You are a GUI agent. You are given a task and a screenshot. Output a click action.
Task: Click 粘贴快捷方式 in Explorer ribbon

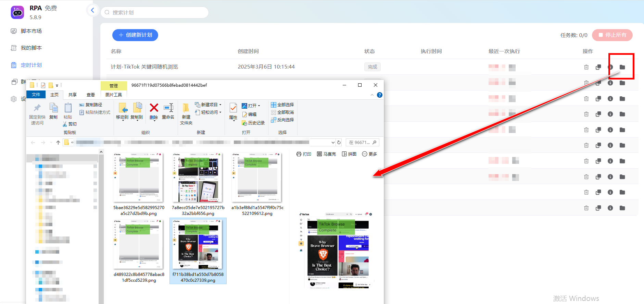tap(95, 112)
